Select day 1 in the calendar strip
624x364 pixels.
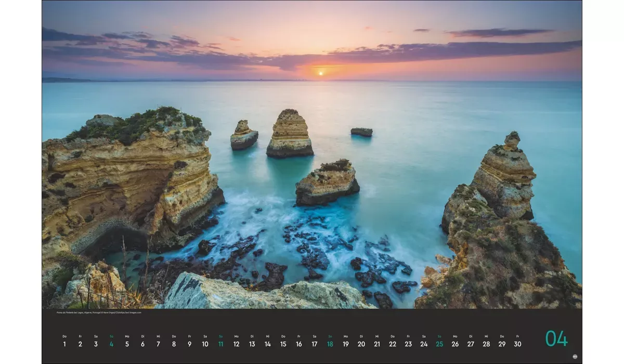64,344
